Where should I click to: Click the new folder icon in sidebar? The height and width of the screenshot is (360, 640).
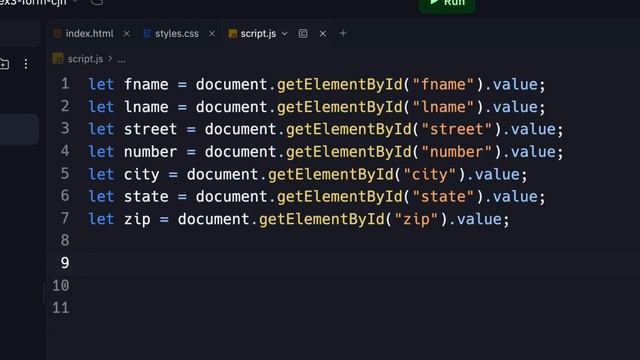pyautogui.click(x=4, y=64)
